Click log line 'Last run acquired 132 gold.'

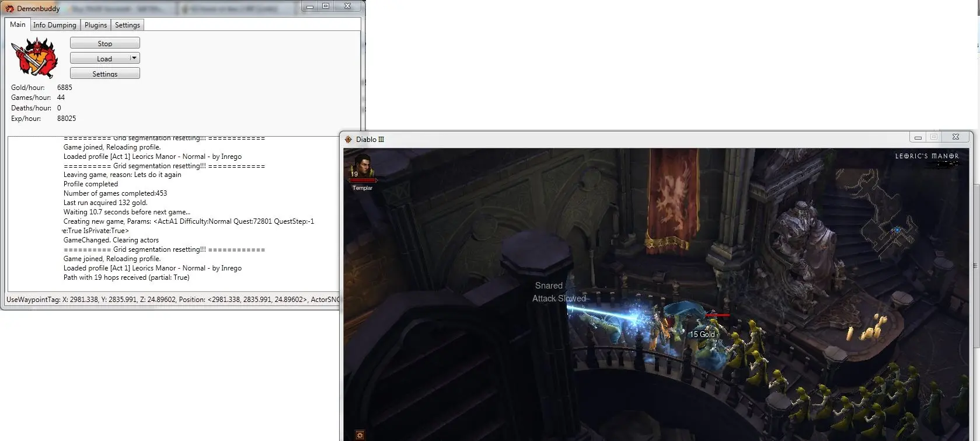106,203
